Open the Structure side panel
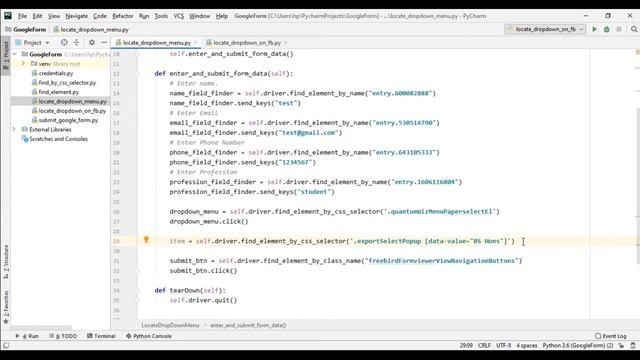The height and width of the screenshot is (360, 640). click(6, 261)
